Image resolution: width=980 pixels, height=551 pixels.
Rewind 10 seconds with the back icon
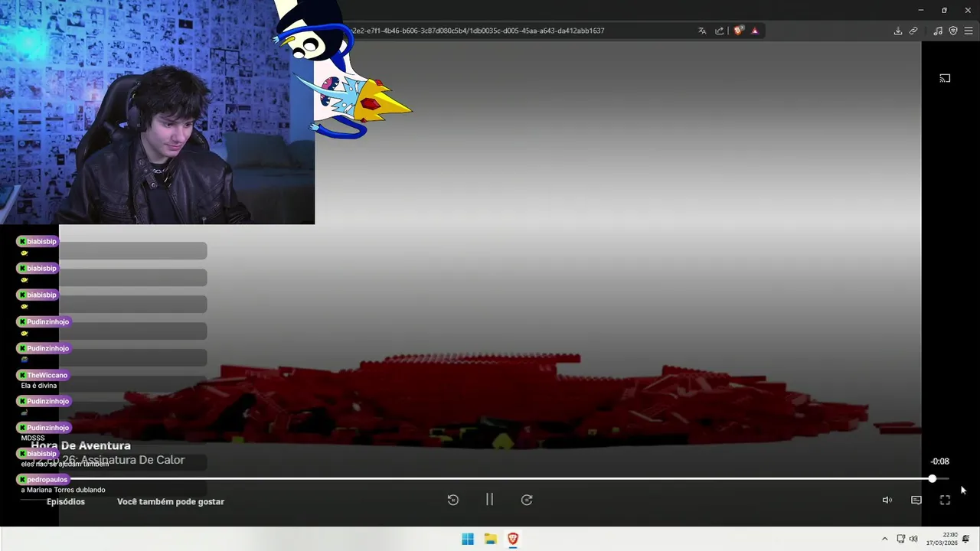click(x=453, y=500)
